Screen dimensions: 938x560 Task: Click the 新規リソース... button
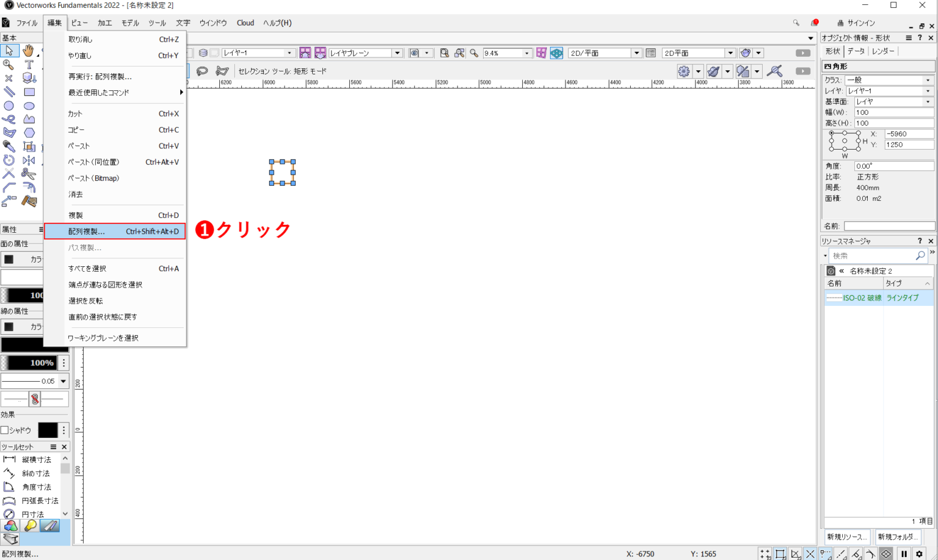[x=846, y=537]
